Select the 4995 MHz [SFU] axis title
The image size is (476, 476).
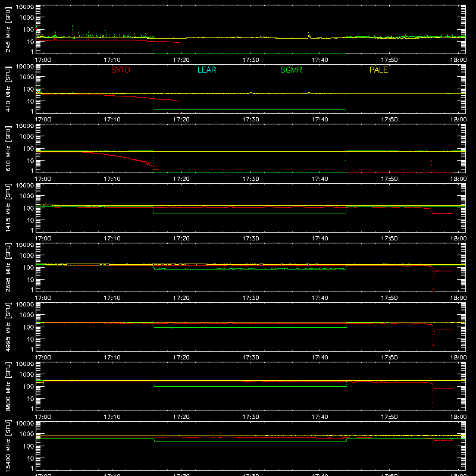[8, 327]
